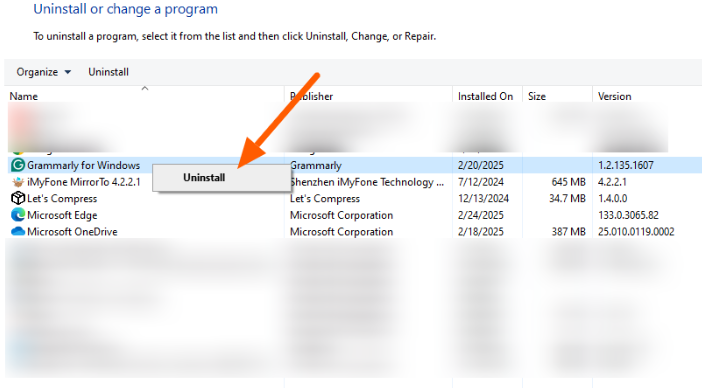Click the Let's Compress publisher cell
The image size is (702, 388).
pyautogui.click(x=325, y=199)
